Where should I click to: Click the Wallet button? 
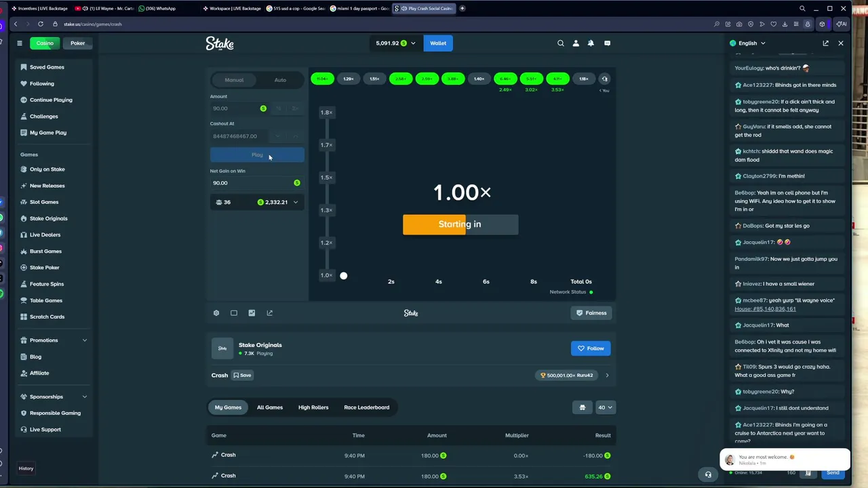coord(438,43)
